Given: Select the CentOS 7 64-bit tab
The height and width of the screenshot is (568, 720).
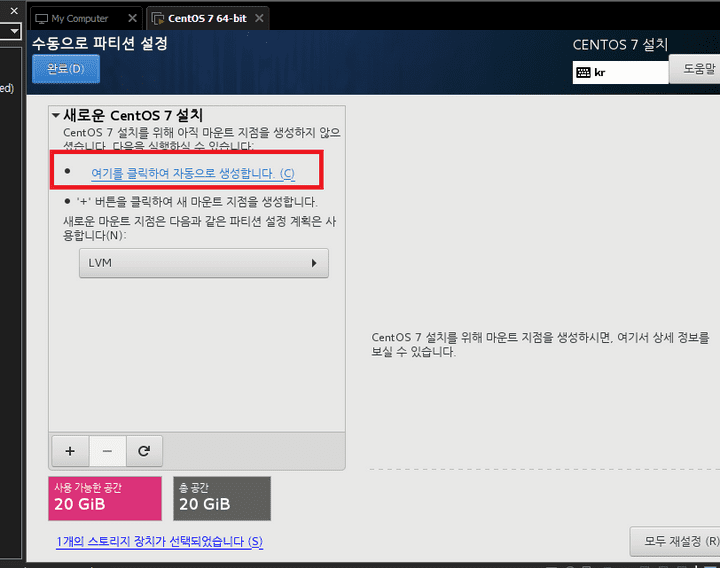Looking at the screenshot, I should (x=207, y=18).
